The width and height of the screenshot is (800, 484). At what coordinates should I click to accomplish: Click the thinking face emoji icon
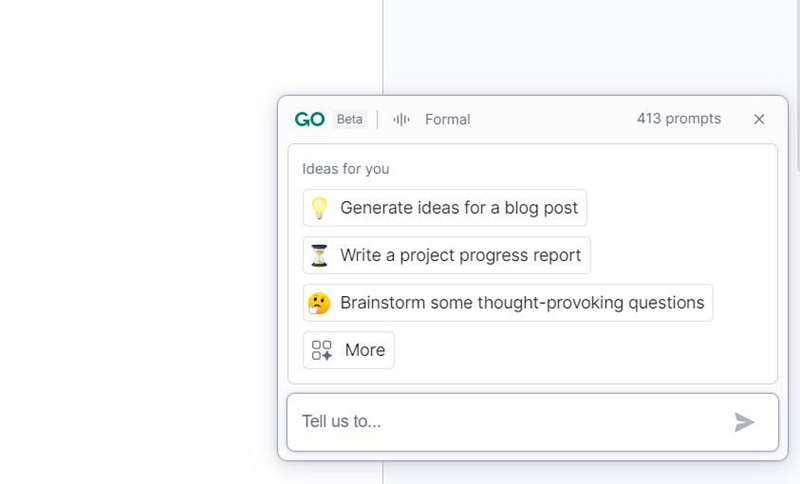click(x=319, y=302)
